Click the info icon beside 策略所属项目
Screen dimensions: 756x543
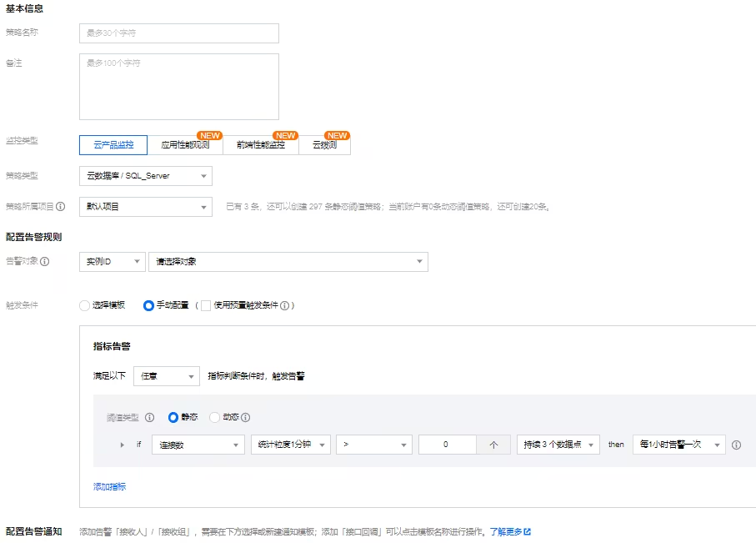pos(61,207)
